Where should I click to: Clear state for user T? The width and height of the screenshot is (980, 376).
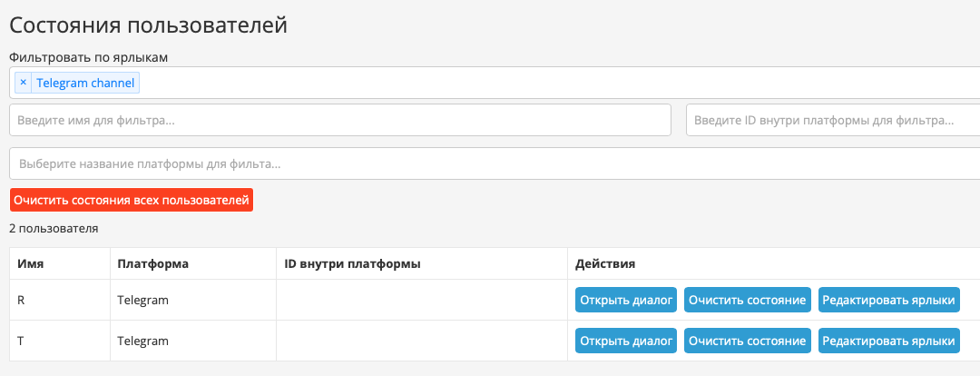pyautogui.click(x=748, y=341)
